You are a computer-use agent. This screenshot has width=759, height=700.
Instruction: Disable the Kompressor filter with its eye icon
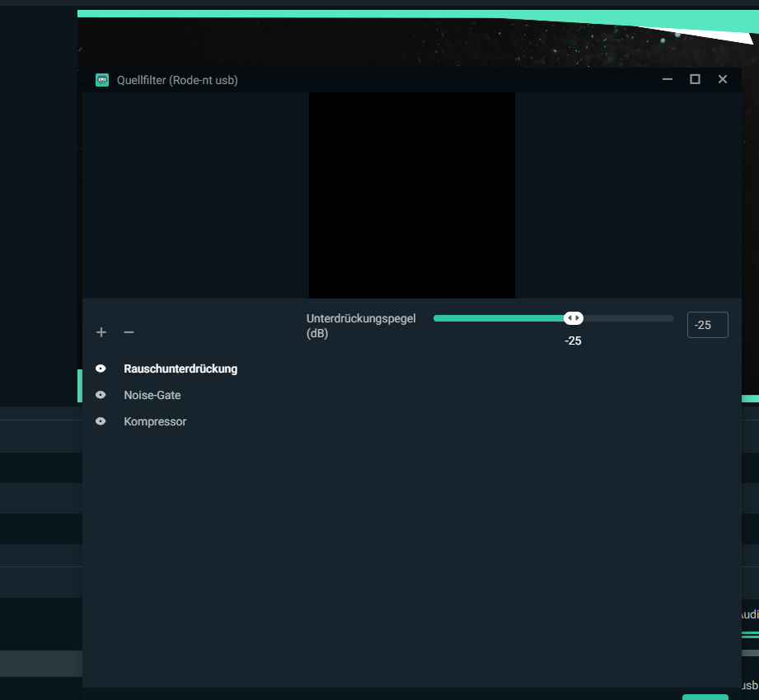click(101, 421)
